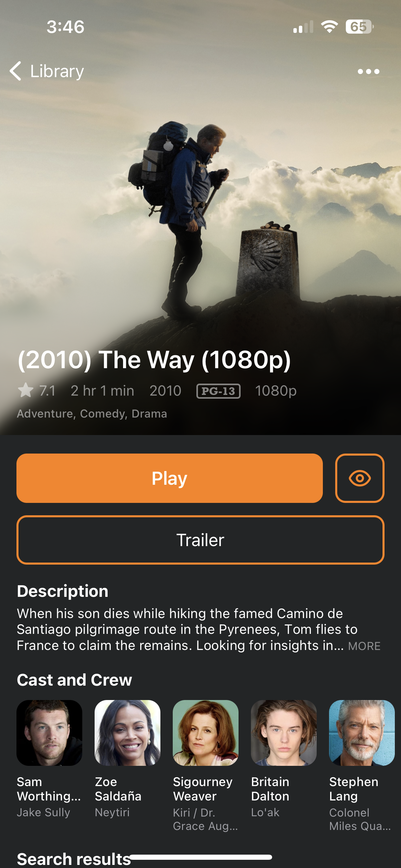Tap the home indicator bar

(x=200, y=857)
